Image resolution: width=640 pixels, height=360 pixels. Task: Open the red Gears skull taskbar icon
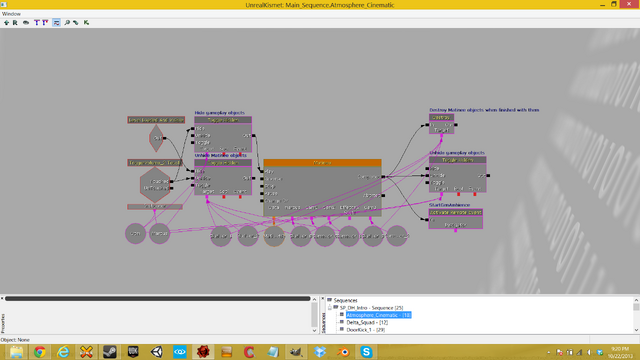[x=203, y=352]
